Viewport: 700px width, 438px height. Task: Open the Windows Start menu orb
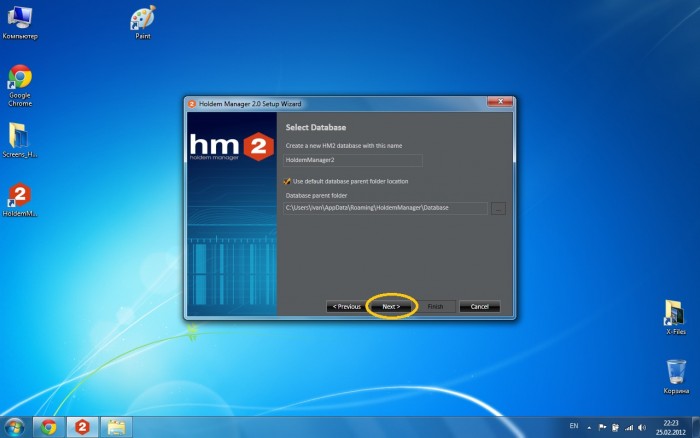[x=15, y=427]
